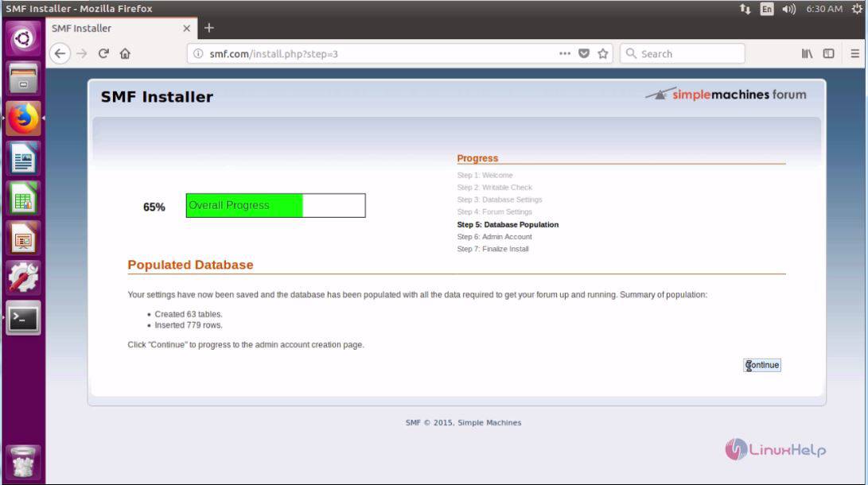
Task: Reload the current page
Action: coord(103,53)
